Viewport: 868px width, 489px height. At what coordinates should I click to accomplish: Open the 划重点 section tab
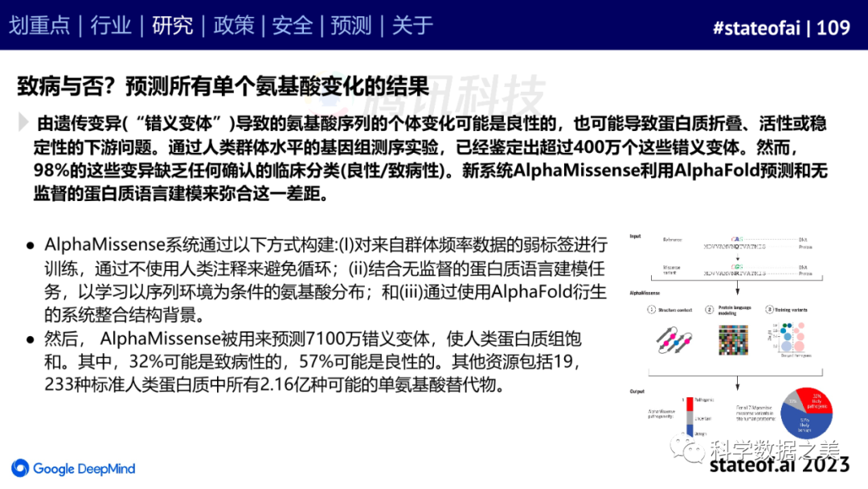tap(39, 26)
